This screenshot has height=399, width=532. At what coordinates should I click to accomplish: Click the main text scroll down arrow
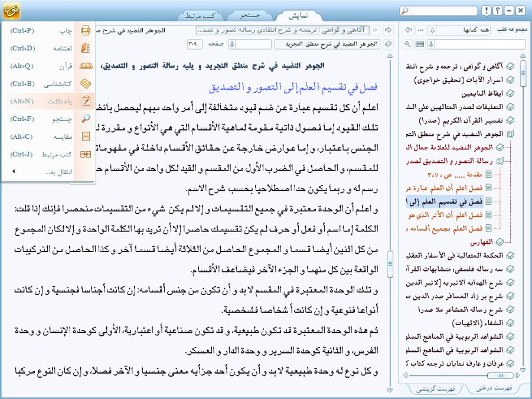tap(390, 391)
